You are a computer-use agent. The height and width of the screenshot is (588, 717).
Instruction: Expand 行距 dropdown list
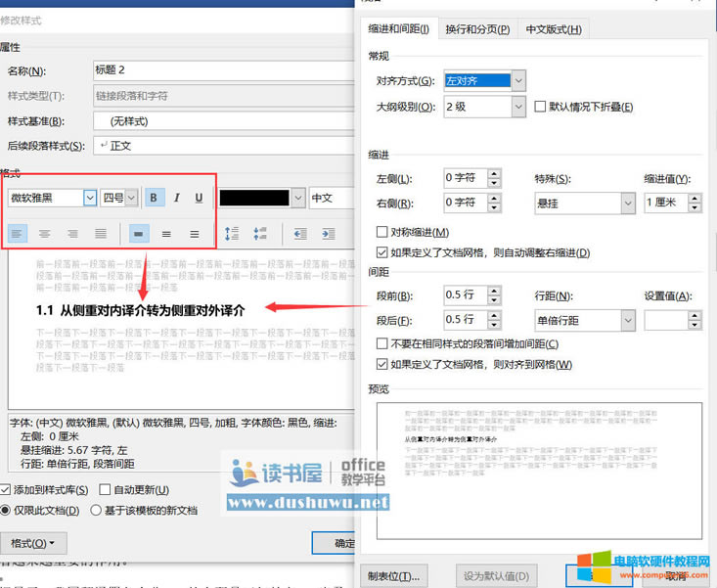click(x=626, y=320)
